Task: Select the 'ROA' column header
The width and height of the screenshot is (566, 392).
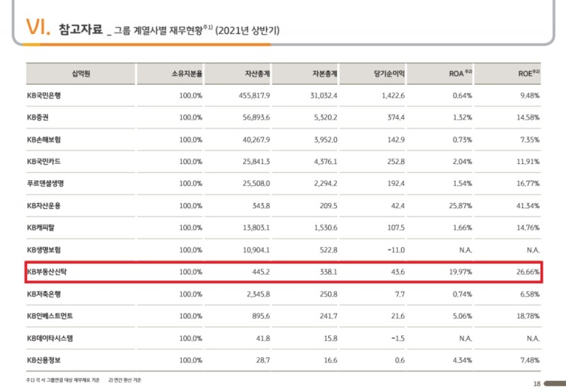Action: [461, 74]
